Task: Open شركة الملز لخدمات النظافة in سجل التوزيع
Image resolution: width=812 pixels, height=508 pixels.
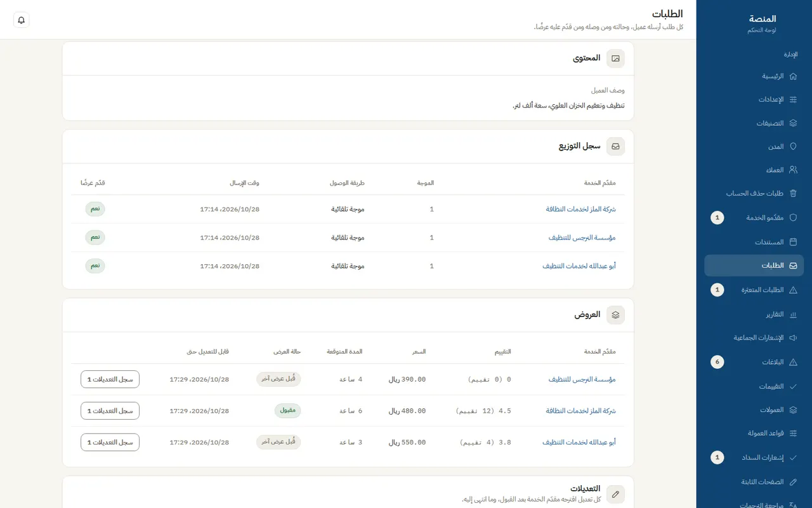Action: (580, 209)
